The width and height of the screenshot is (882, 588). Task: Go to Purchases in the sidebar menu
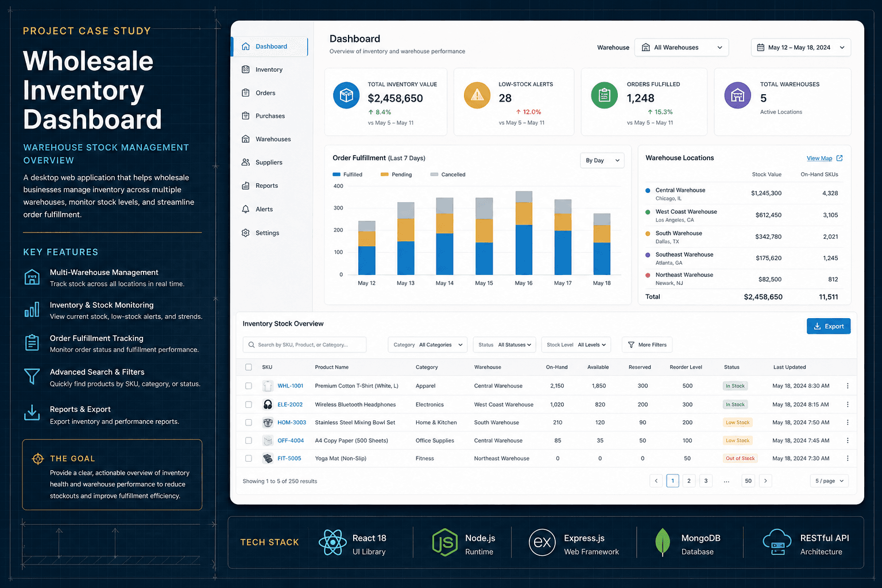click(x=270, y=116)
